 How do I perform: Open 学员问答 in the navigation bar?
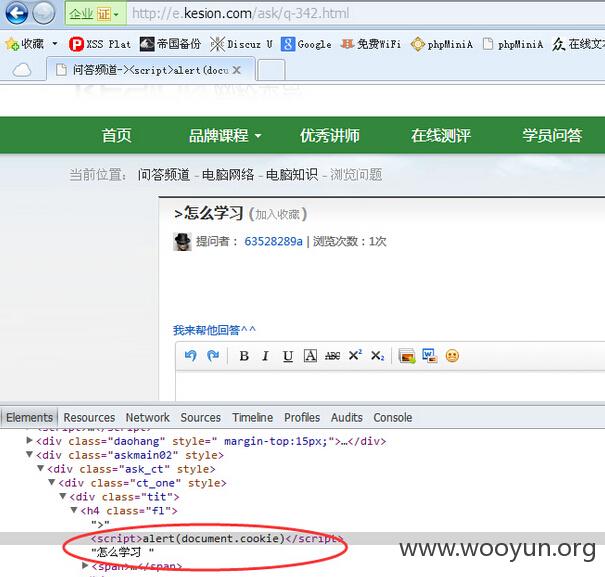click(x=552, y=135)
